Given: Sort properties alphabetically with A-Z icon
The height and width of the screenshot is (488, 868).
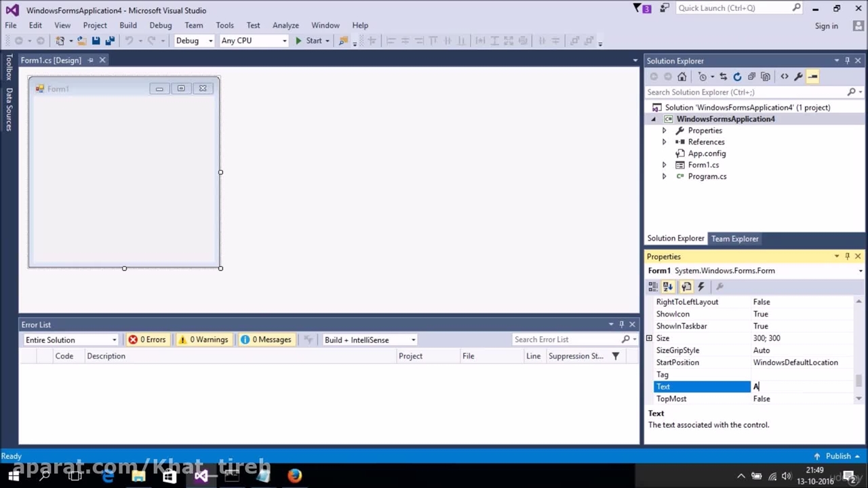Looking at the screenshot, I should (x=668, y=287).
